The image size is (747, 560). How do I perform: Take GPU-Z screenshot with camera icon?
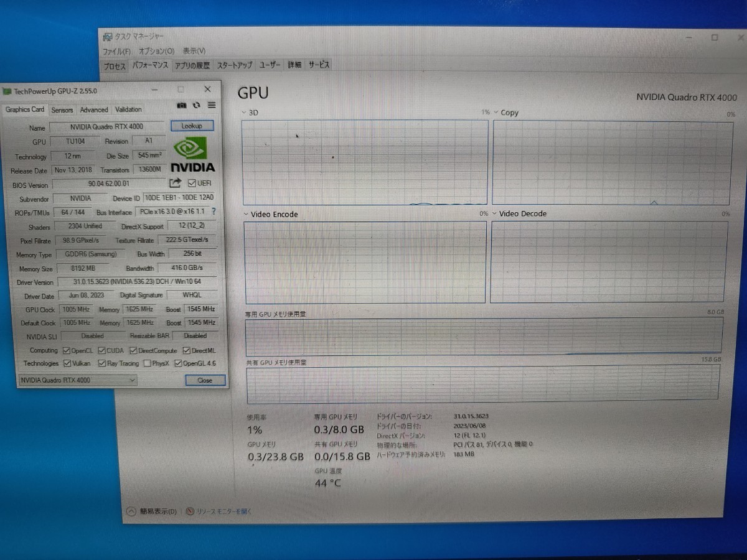point(182,106)
